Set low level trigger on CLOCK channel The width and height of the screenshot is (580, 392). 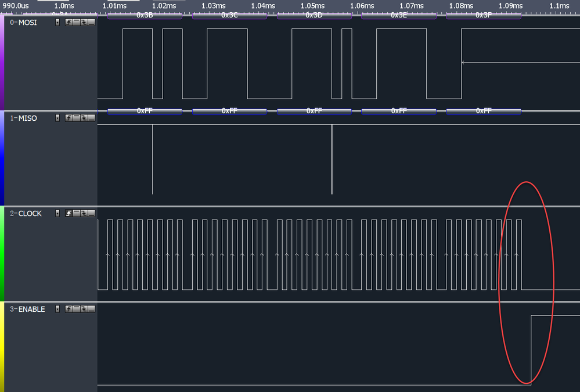(x=92, y=213)
